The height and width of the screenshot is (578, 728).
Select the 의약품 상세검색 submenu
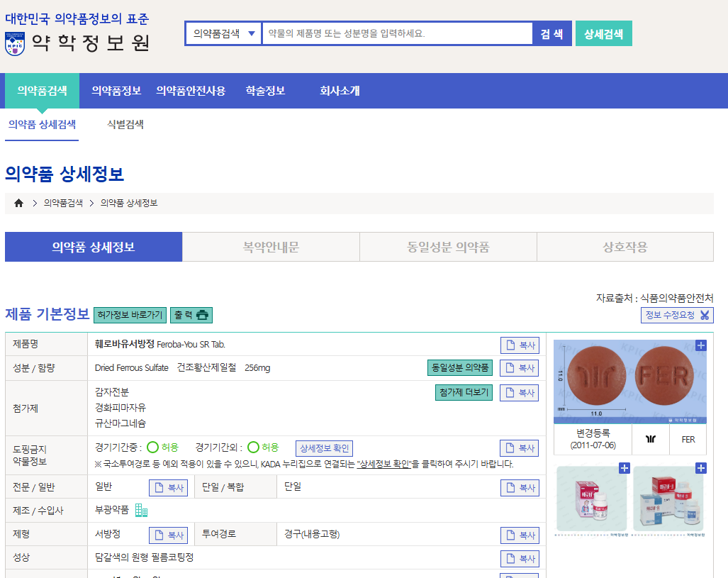click(42, 125)
